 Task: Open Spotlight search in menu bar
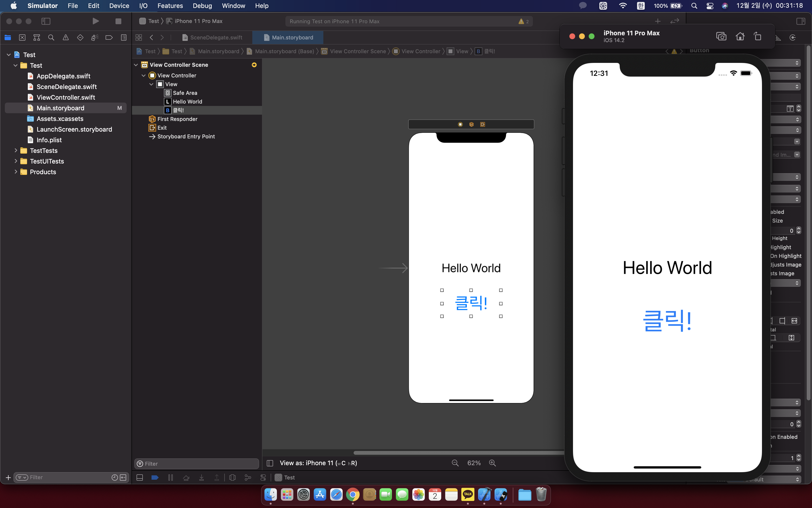(x=694, y=6)
